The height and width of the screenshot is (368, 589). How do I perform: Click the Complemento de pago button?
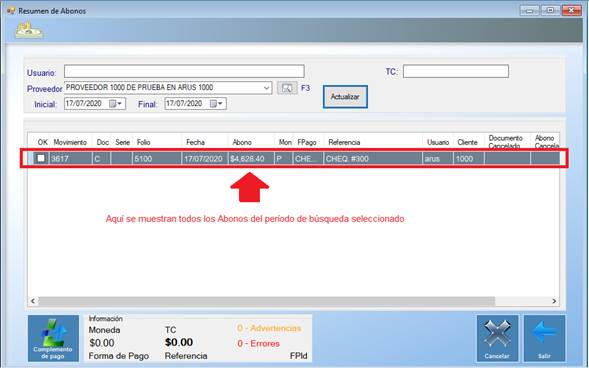click(x=53, y=338)
